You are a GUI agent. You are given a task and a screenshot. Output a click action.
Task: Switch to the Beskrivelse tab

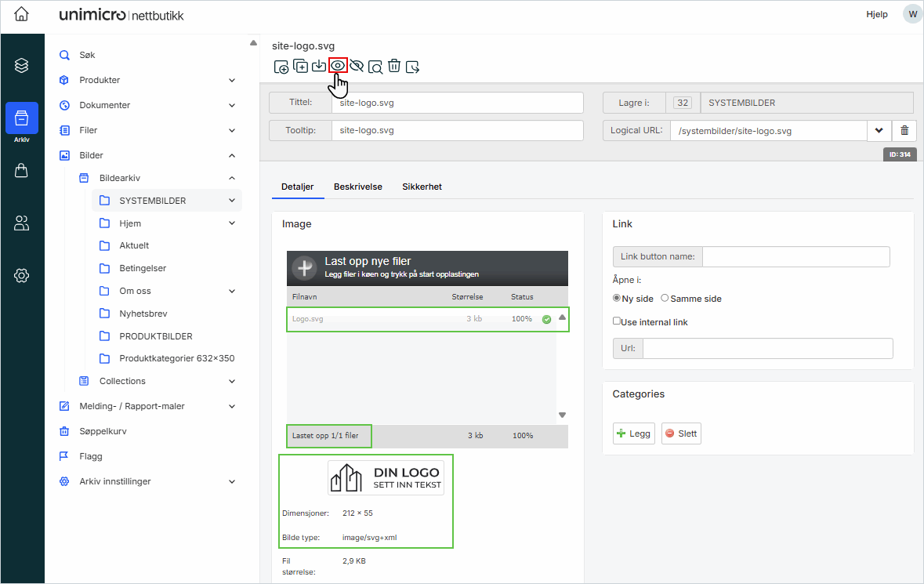point(358,187)
